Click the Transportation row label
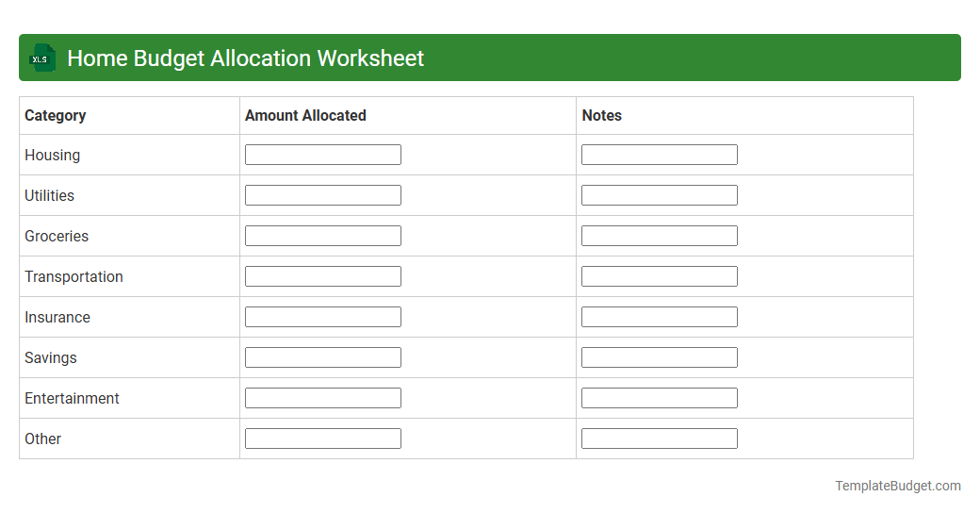The height and width of the screenshot is (513, 980). coord(73,277)
